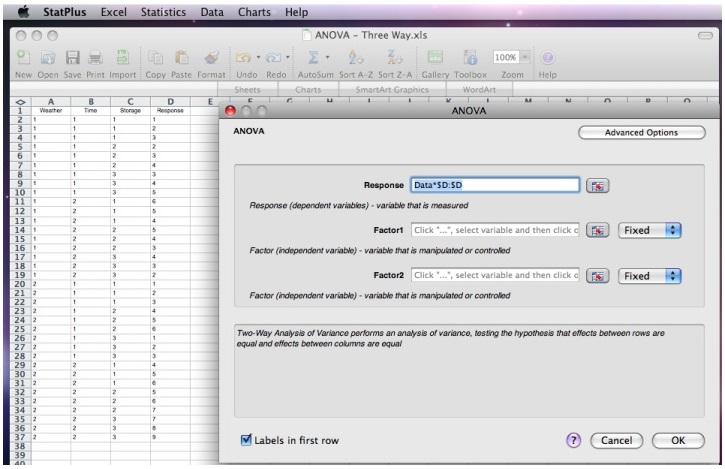
Task: Click the Time header cell
Action: [x=91, y=111]
